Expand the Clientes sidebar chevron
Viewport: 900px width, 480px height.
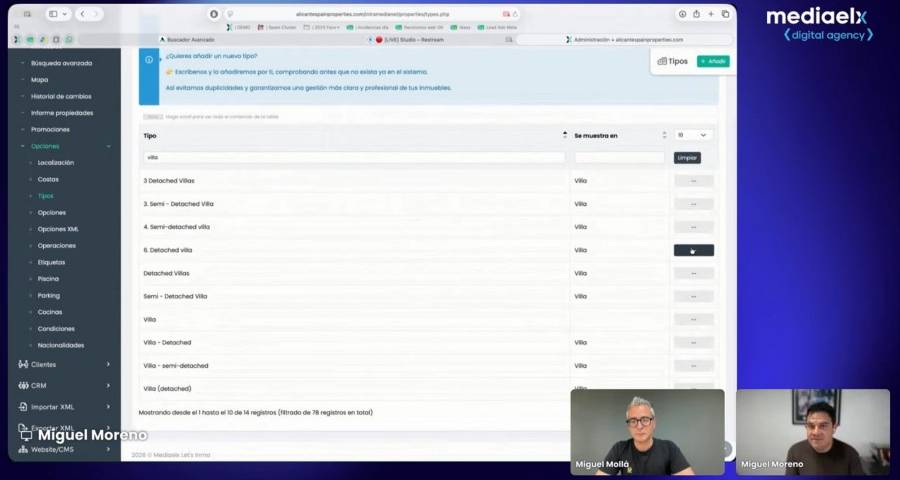(x=108, y=364)
